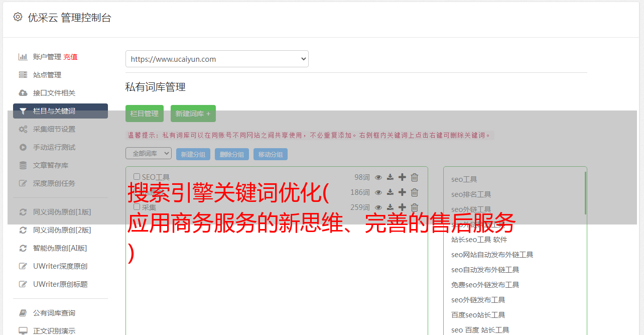Click the keyword "seo 百度 站长工具"
The height and width of the screenshot is (335, 644).
click(x=480, y=330)
